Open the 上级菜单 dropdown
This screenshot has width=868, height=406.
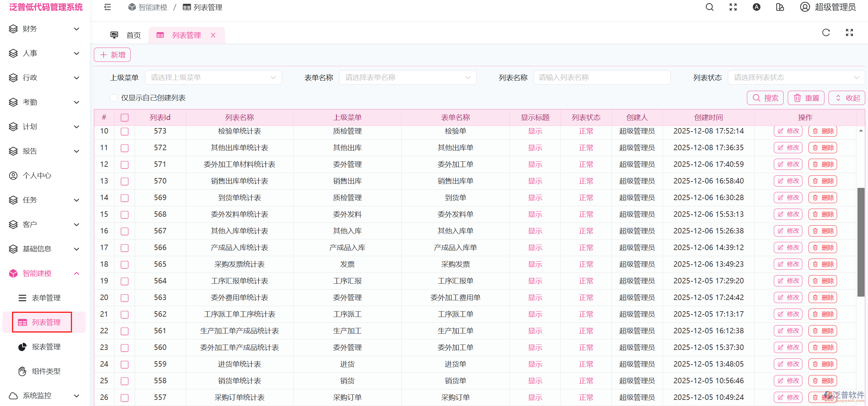[213, 77]
